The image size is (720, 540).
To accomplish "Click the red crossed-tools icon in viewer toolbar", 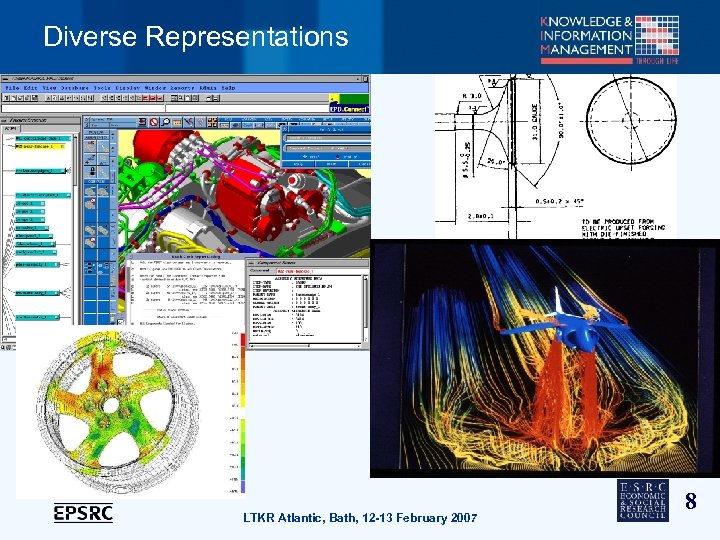I will point(189,122).
